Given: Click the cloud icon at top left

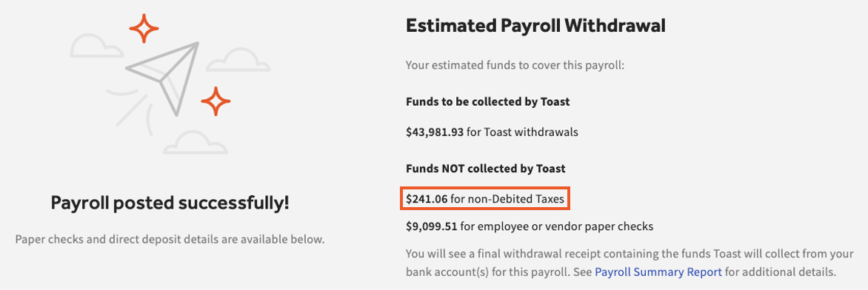Looking at the screenshot, I should pos(97,45).
